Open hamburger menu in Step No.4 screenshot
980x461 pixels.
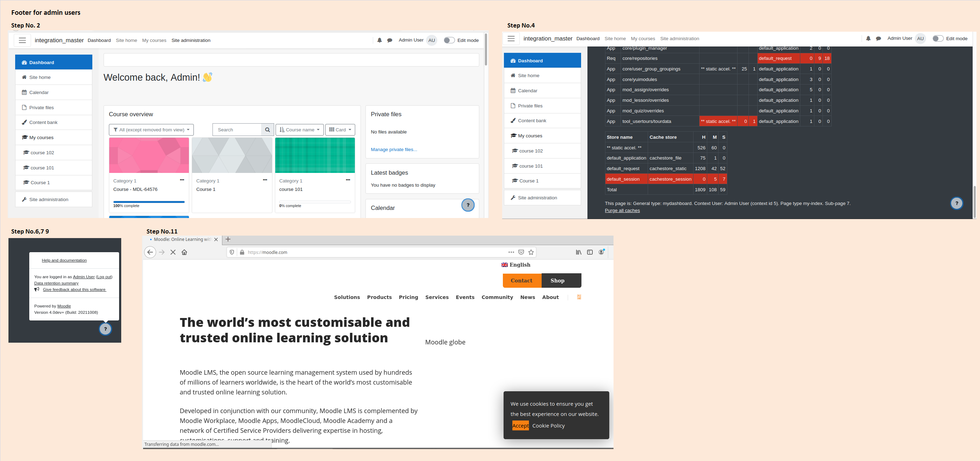pos(511,38)
